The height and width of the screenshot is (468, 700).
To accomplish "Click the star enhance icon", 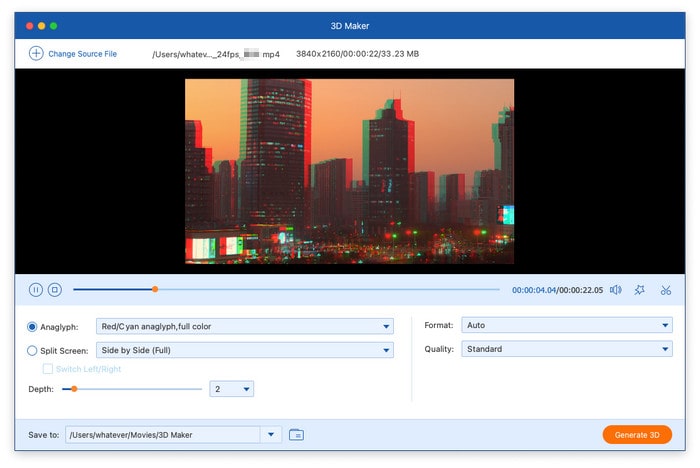I will tap(640, 290).
